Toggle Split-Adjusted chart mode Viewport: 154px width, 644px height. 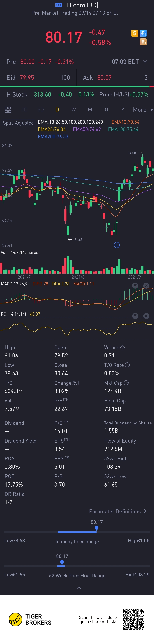point(18,123)
